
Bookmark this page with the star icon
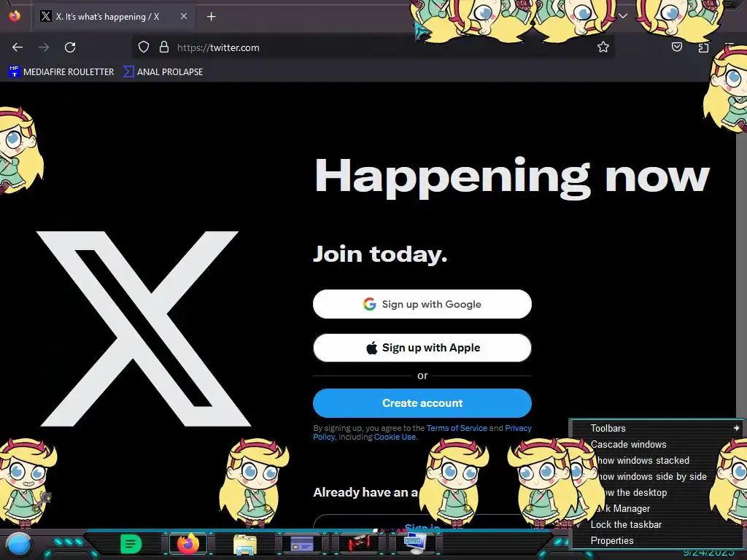603,47
